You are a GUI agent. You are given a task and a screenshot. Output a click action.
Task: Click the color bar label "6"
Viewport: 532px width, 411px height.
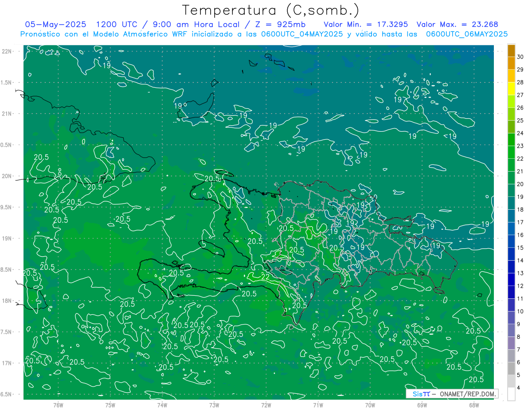(519, 362)
